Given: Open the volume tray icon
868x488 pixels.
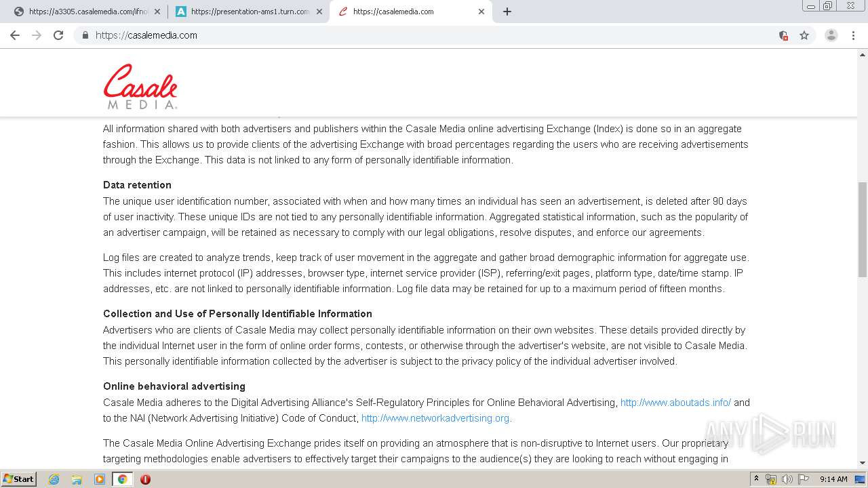Looking at the screenshot, I should tap(787, 479).
